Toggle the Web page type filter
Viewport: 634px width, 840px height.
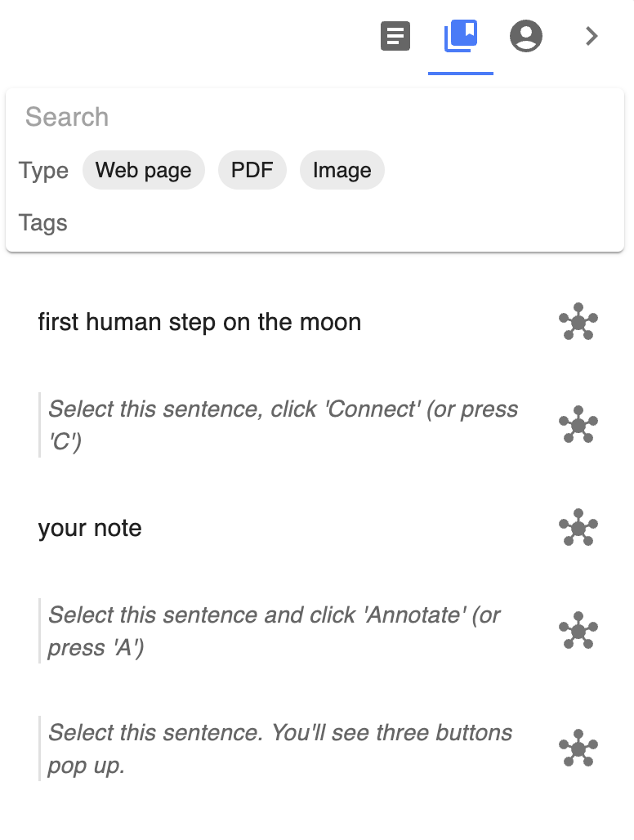pyautogui.click(x=144, y=170)
